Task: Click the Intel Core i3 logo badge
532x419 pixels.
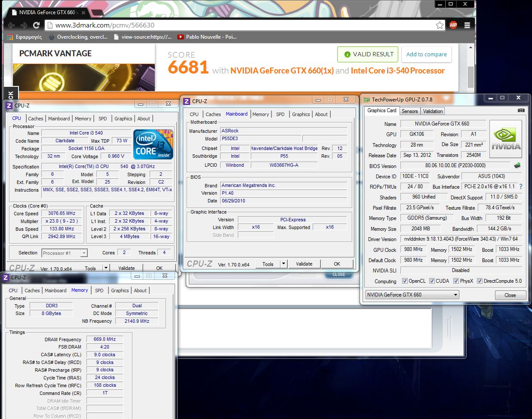Action: pos(153,144)
